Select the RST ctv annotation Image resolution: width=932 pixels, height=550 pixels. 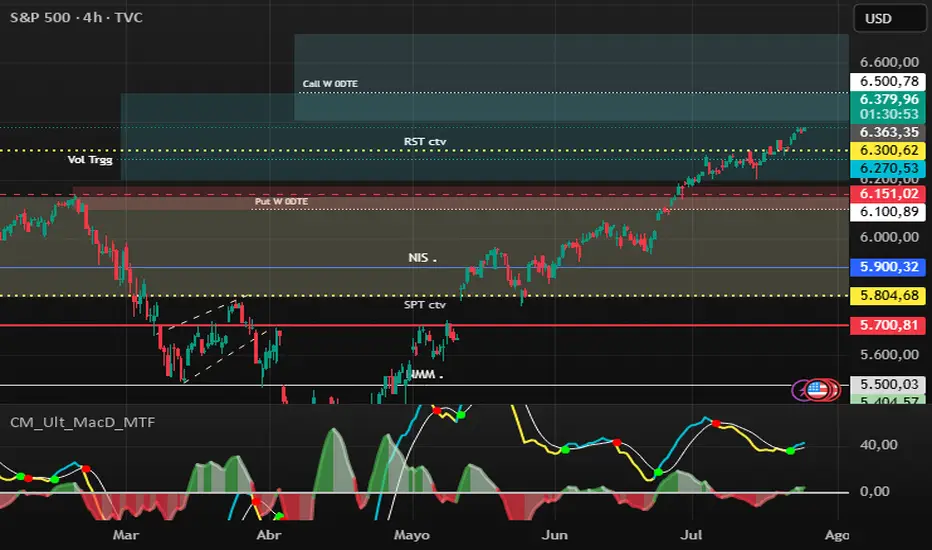[x=424, y=142]
